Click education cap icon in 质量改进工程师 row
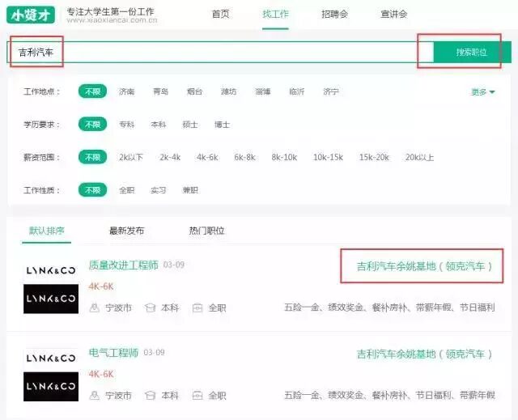 [x=151, y=308]
